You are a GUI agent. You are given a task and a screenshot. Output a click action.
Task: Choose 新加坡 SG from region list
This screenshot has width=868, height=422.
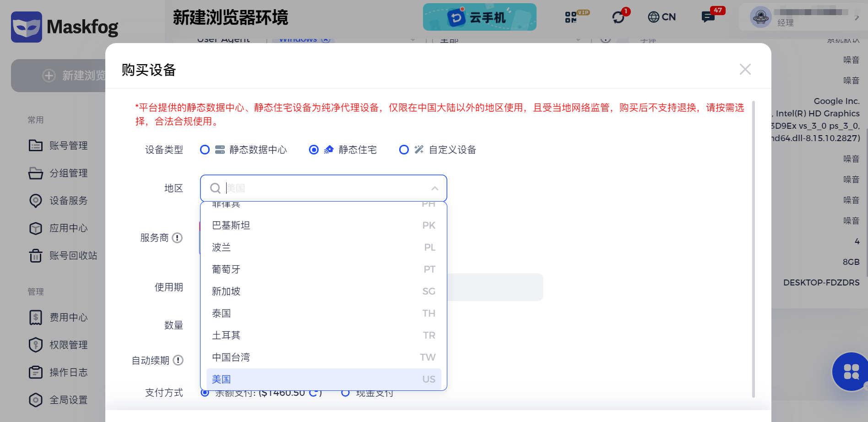click(324, 291)
